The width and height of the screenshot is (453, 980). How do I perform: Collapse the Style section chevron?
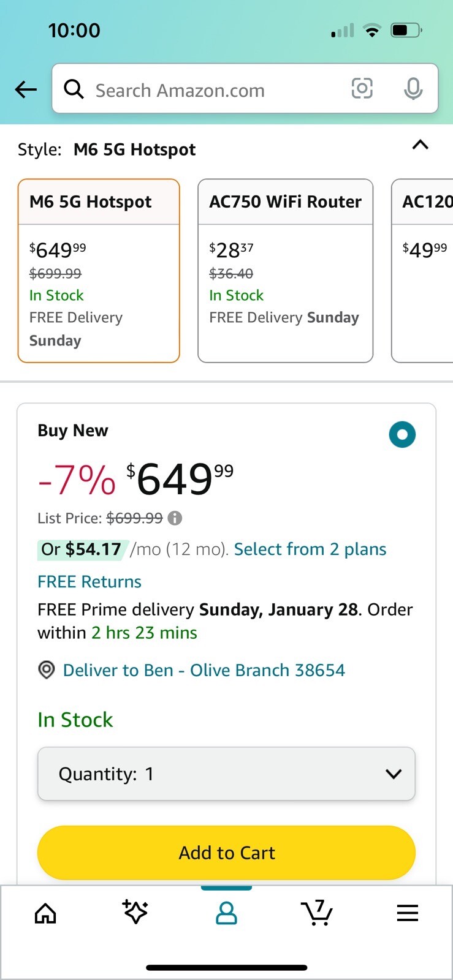(420, 145)
